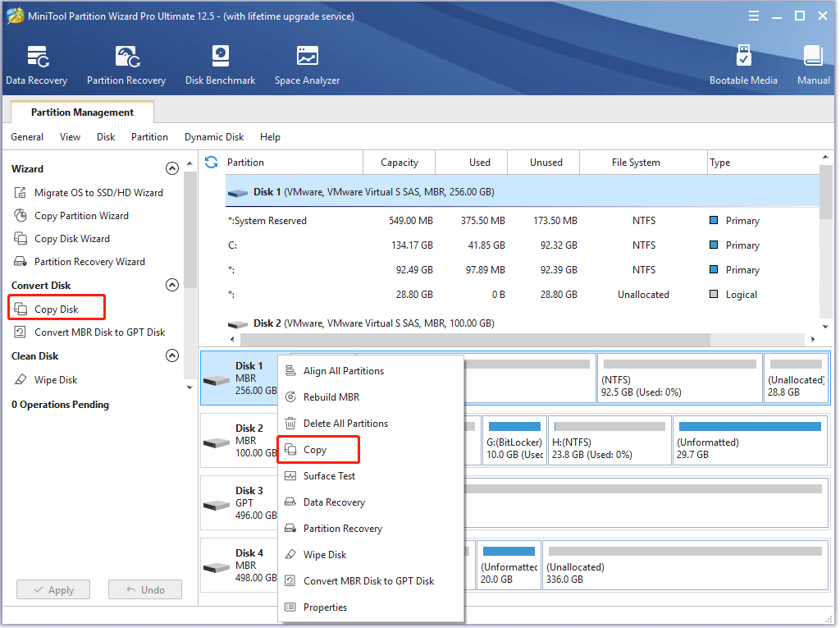
Task: Start Partition Recovery Wizard in sidebar
Action: point(80,262)
